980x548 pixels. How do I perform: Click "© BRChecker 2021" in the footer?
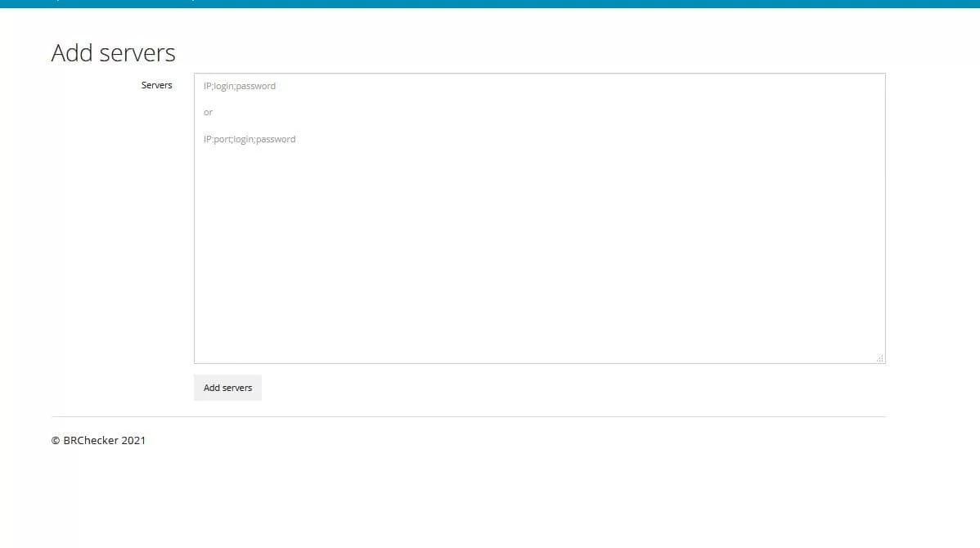[x=98, y=440]
